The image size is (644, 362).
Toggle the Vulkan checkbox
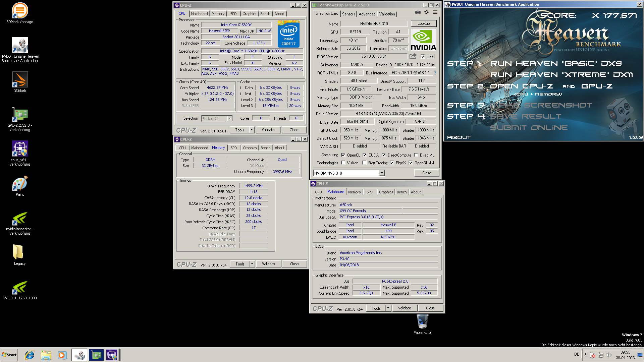pyautogui.click(x=343, y=163)
